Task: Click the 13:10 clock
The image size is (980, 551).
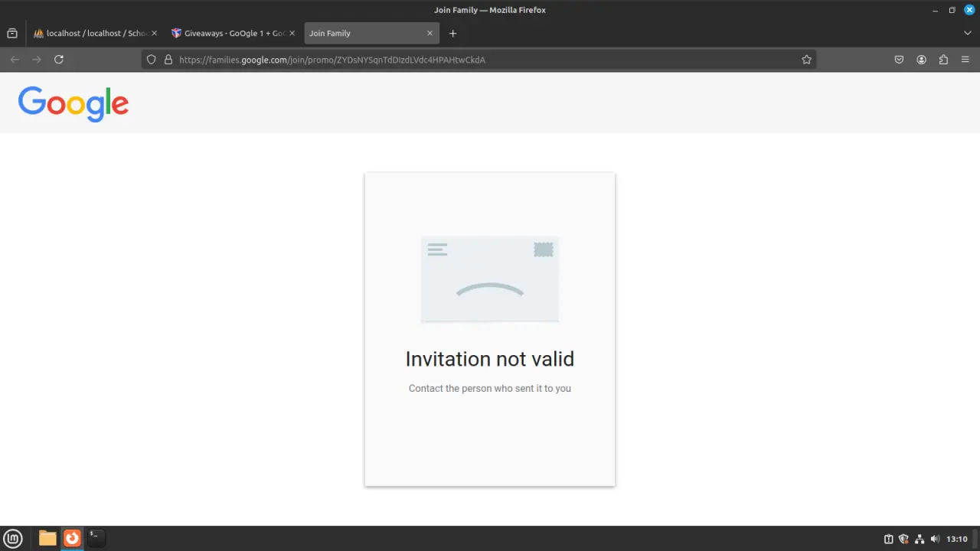Action: [957, 539]
